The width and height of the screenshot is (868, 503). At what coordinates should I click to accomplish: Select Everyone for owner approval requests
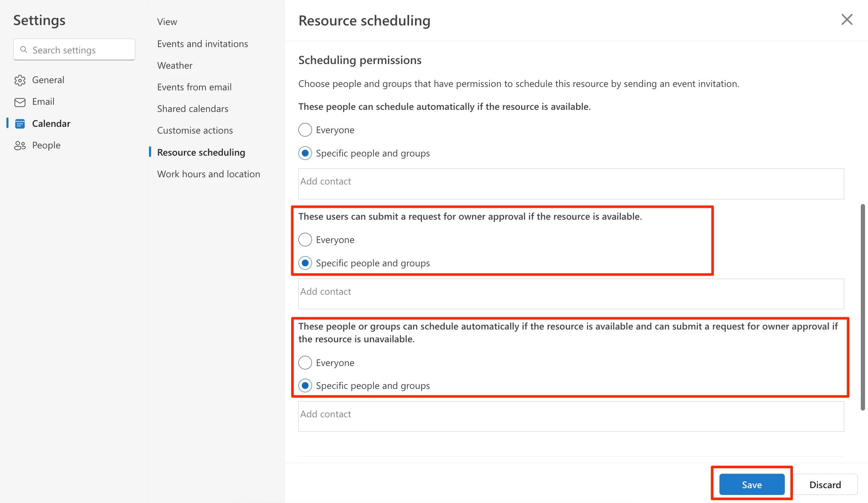click(305, 240)
